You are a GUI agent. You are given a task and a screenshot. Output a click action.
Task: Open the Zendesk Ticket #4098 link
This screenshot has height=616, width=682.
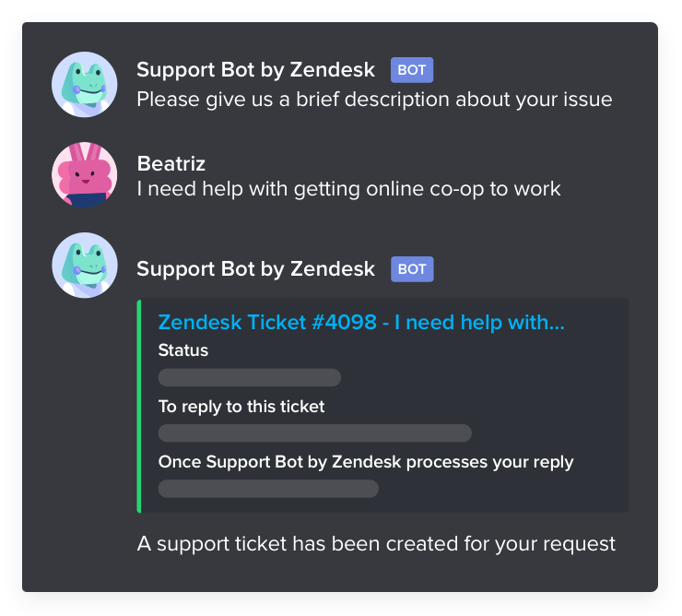pos(361,323)
